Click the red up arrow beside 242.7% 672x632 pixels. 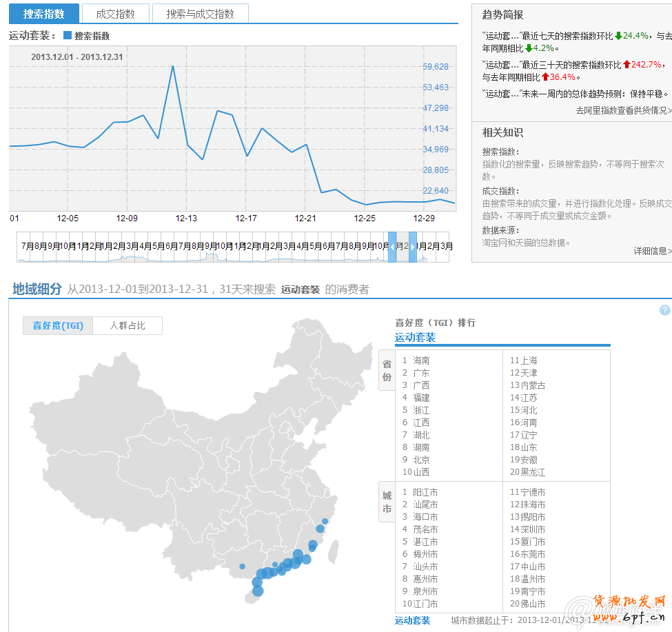pos(627,65)
